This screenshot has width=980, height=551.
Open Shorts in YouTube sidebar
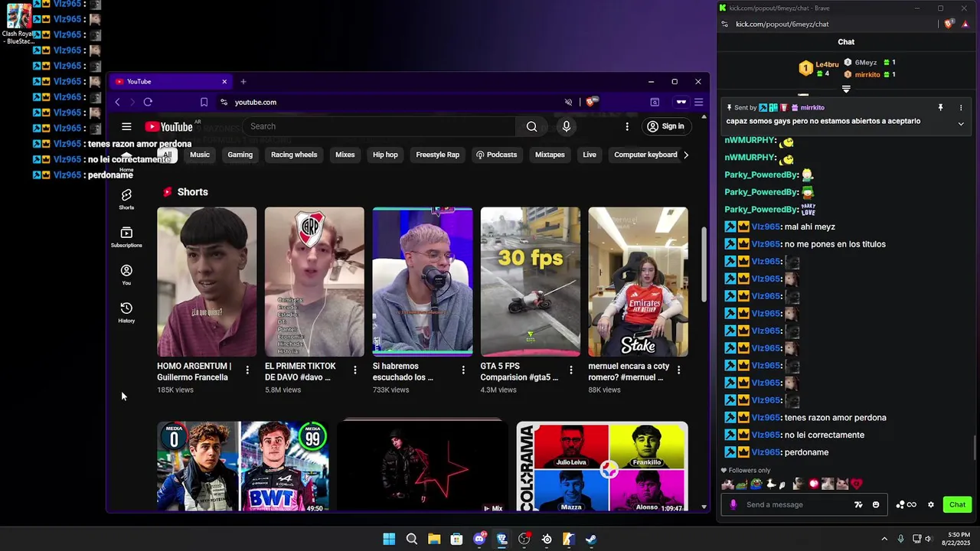click(126, 199)
